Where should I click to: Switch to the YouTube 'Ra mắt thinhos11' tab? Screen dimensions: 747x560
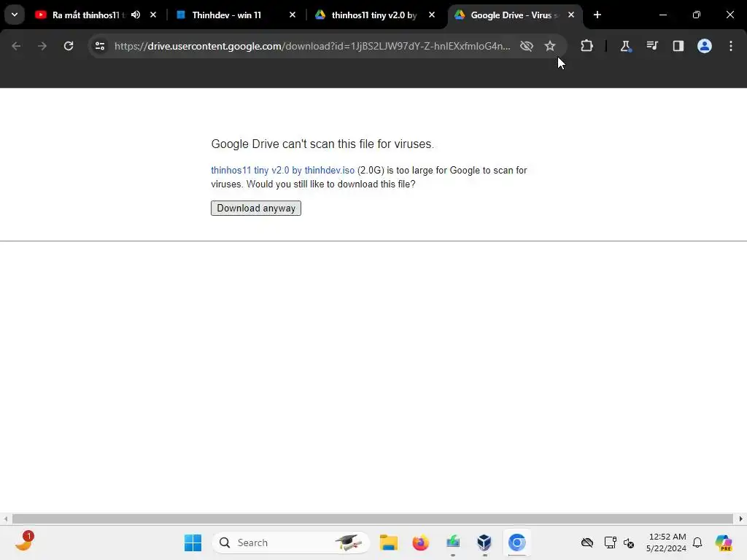click(x=88, y=15)
